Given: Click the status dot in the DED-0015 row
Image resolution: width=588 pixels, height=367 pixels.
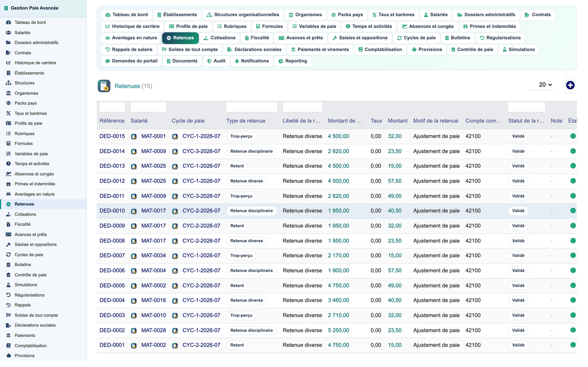Looking at the screenshot, I should (573, 136).
